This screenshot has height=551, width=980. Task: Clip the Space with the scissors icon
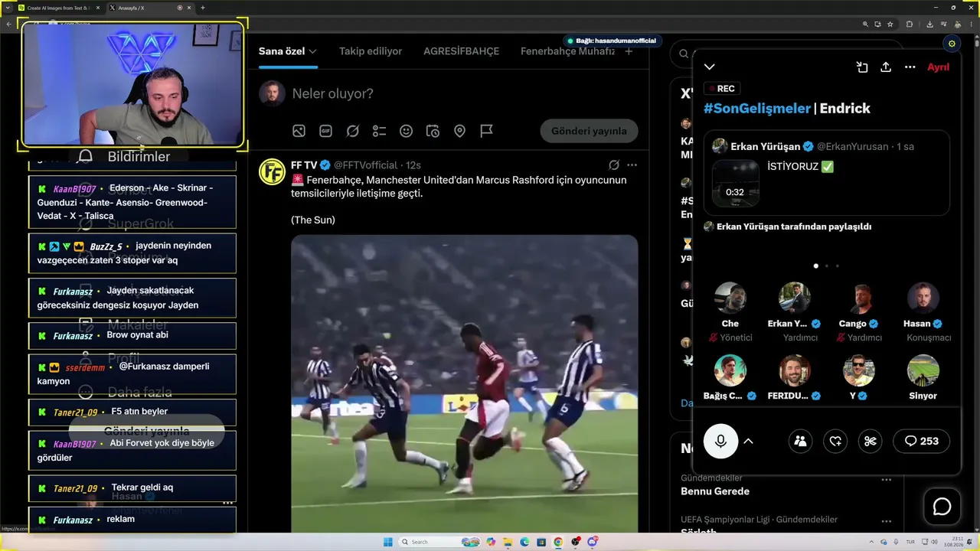[x=871, y=441]
